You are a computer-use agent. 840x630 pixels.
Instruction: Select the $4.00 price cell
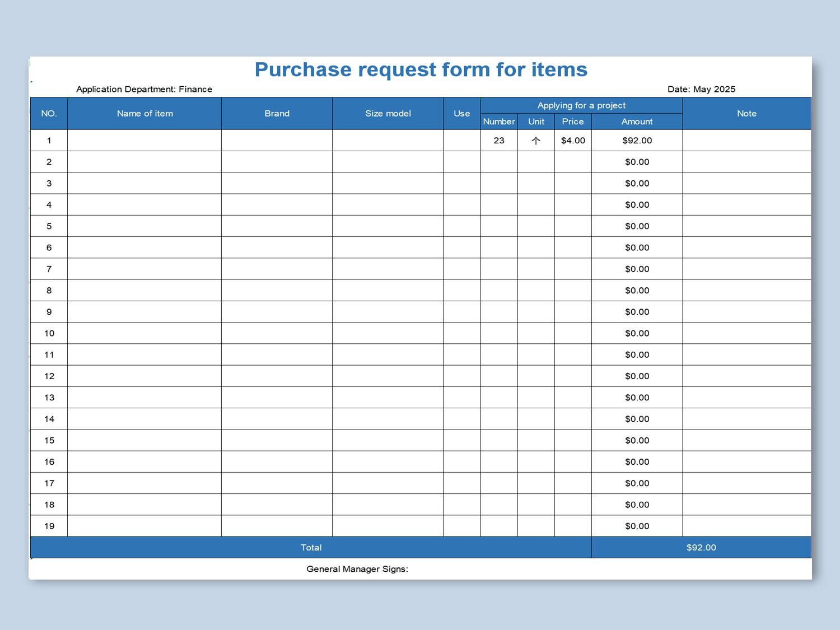pyautogui.click(x=572, y=141)
